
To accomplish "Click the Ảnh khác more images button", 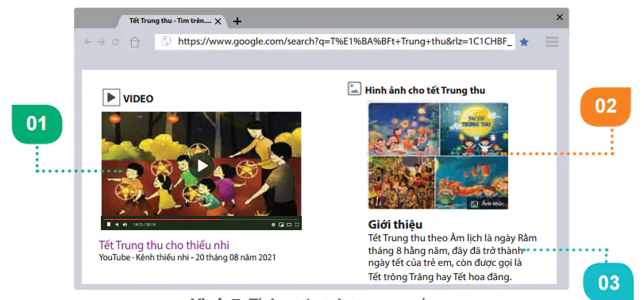I will click(x=487, y=203).
